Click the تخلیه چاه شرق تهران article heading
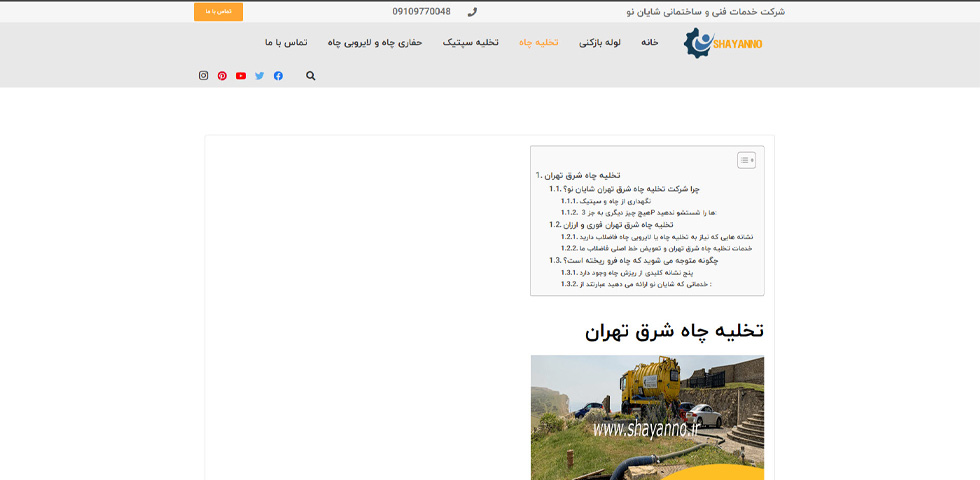The height and width of the screenshot is (480, 980). pyautogui.click(x=674, y=331)
